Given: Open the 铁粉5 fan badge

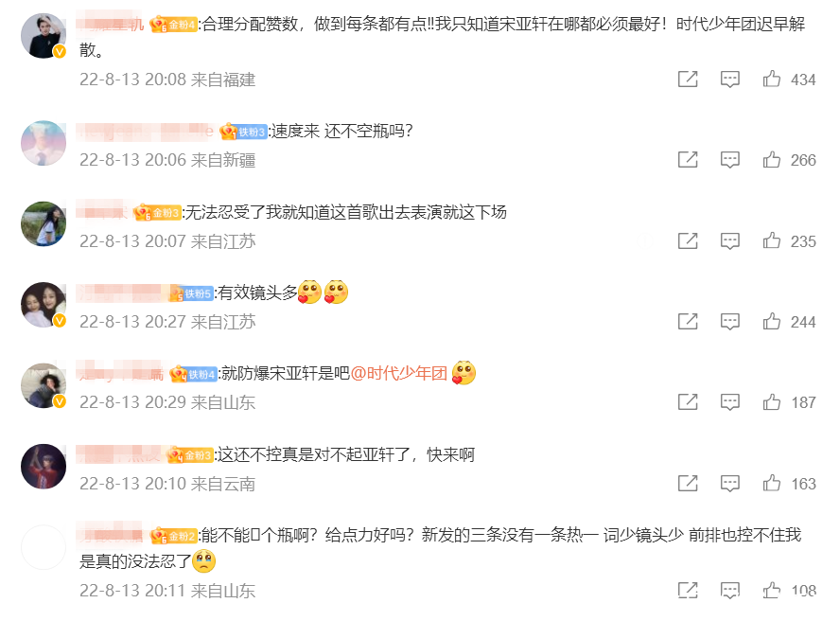Looking at the screenshot, I should [x=191, y=293].
